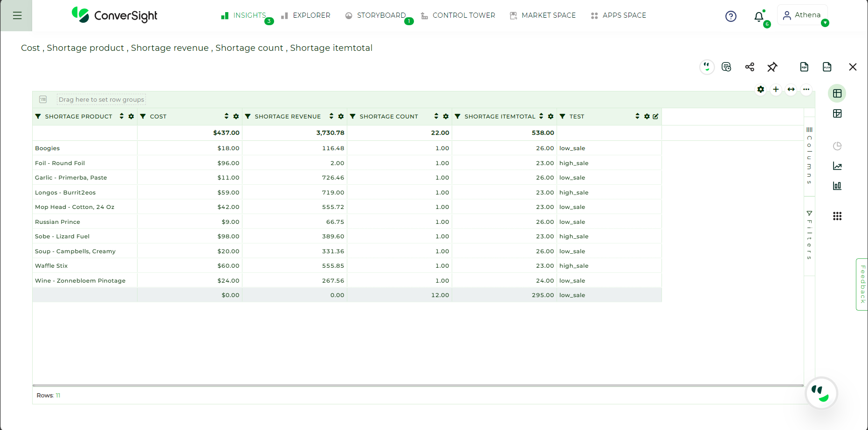Toggle sort on Cost column
Screen dimensions: 868x430
tap(227, 116)
